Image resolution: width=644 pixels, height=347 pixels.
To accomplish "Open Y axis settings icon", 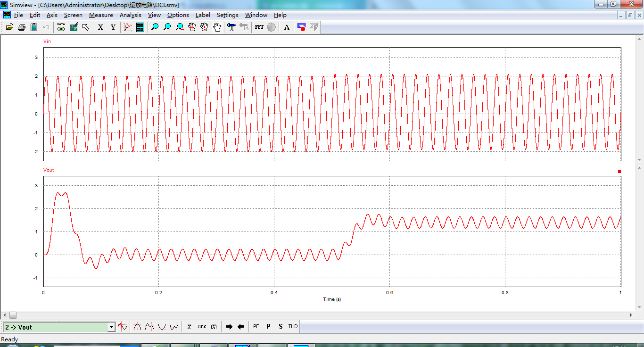I will (113, 27).
